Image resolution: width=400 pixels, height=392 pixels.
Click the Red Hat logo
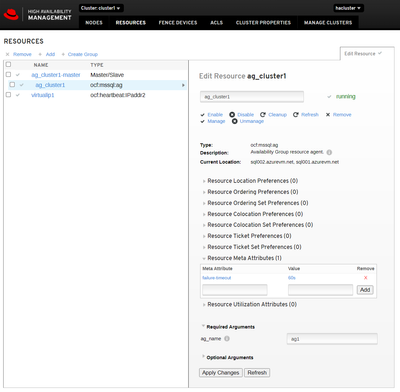(x=11, y=14)
